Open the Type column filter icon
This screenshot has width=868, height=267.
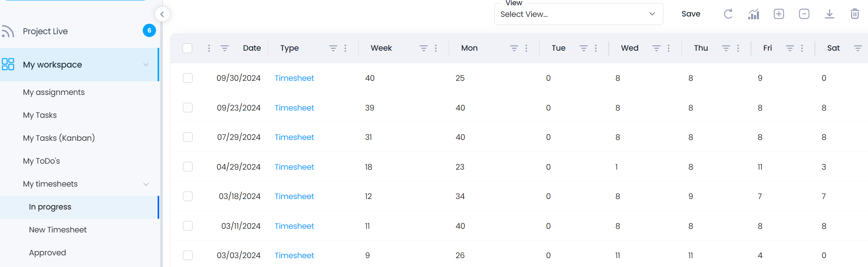pos(333,48)
